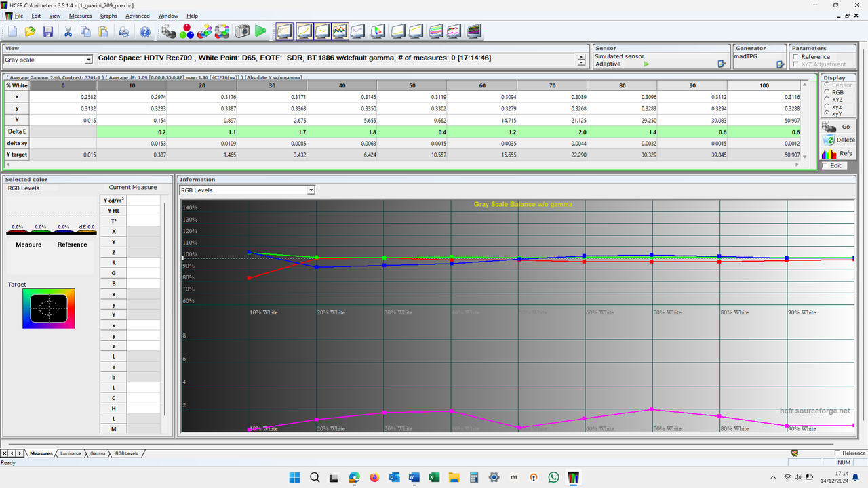Click the Save floppy disk icon

coord(48,31)
